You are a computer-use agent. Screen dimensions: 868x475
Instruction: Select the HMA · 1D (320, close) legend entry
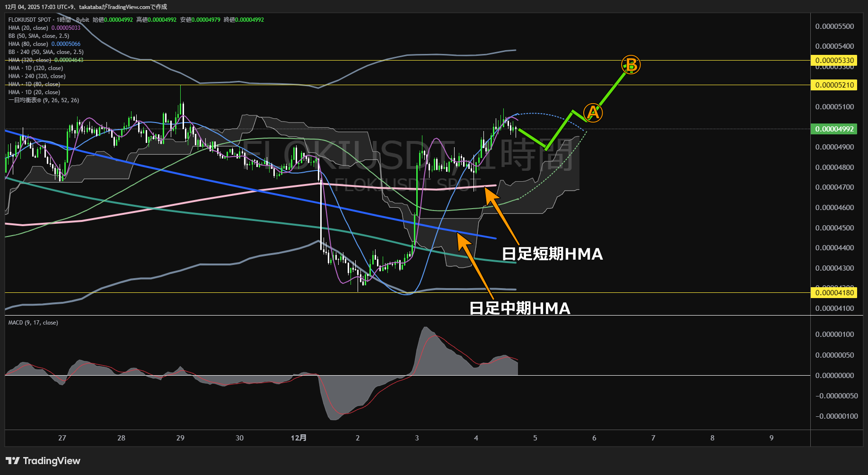coord(35,68)
